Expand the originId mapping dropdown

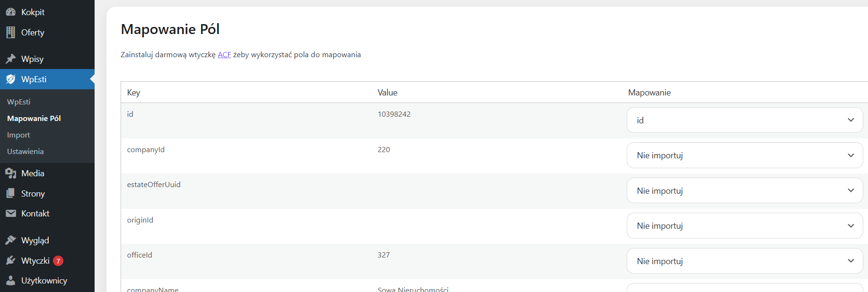(x=745, y=226)
